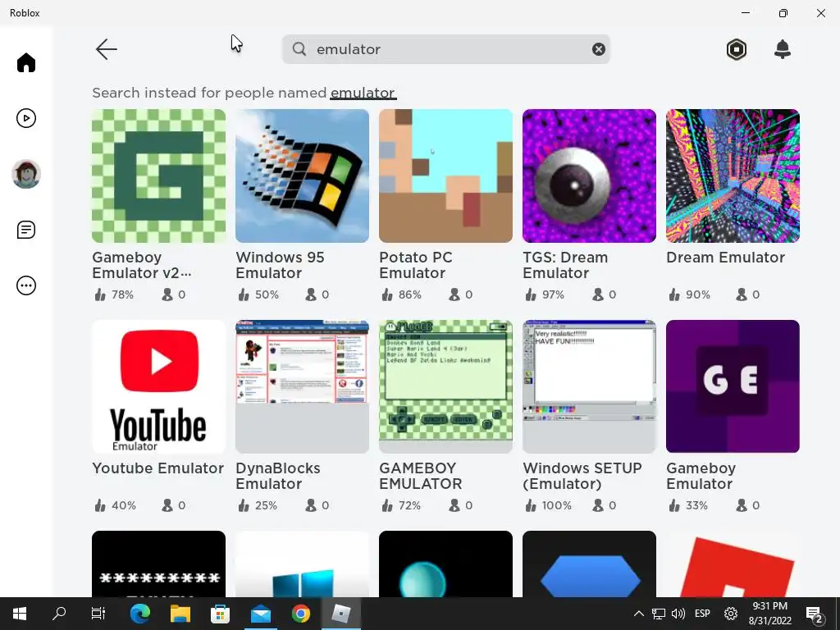
Task: Open DynaBlocks Emulator thumbnail
Action: [x=302, y=387]
